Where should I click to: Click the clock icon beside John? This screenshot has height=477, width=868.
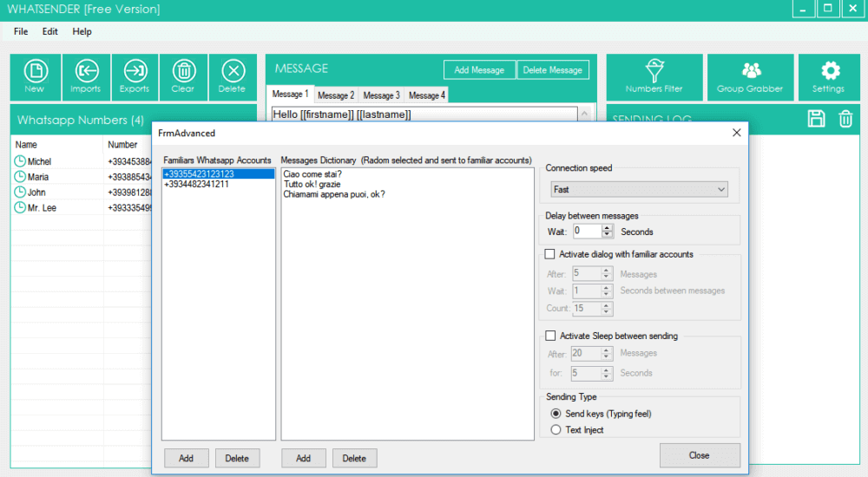click(20, 192)
